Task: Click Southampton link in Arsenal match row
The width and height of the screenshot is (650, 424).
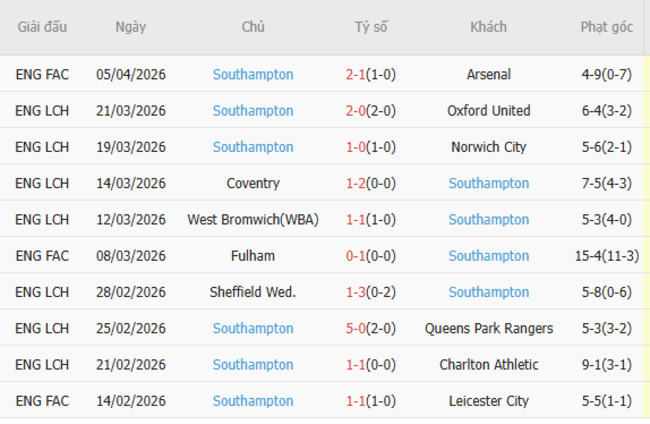Action: (253, 74)
